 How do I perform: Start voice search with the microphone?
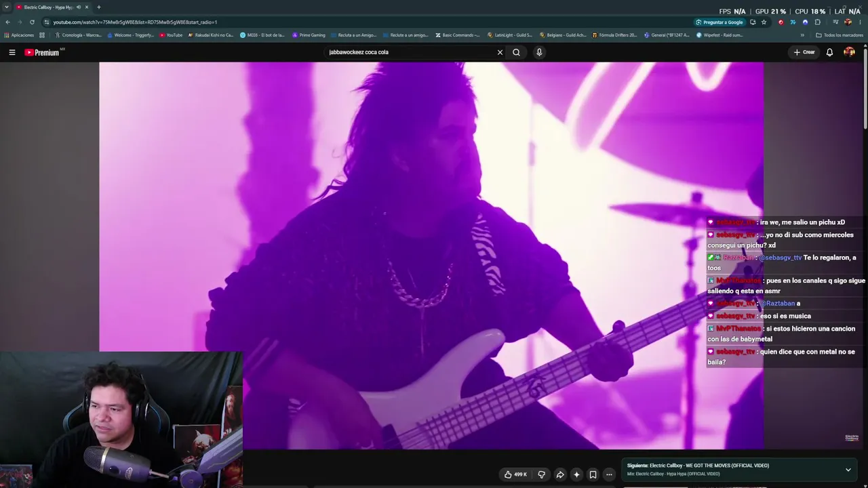(539, 52)
